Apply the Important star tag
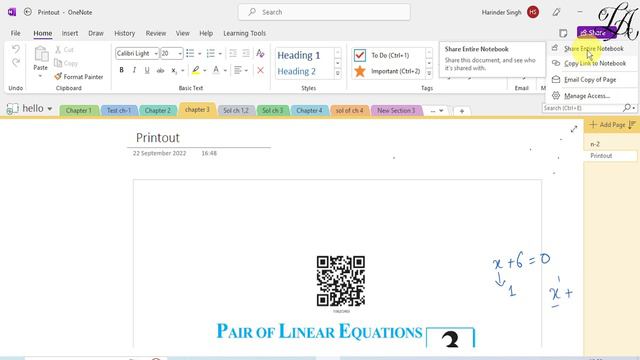640x360 pixels. click(360, 71)
